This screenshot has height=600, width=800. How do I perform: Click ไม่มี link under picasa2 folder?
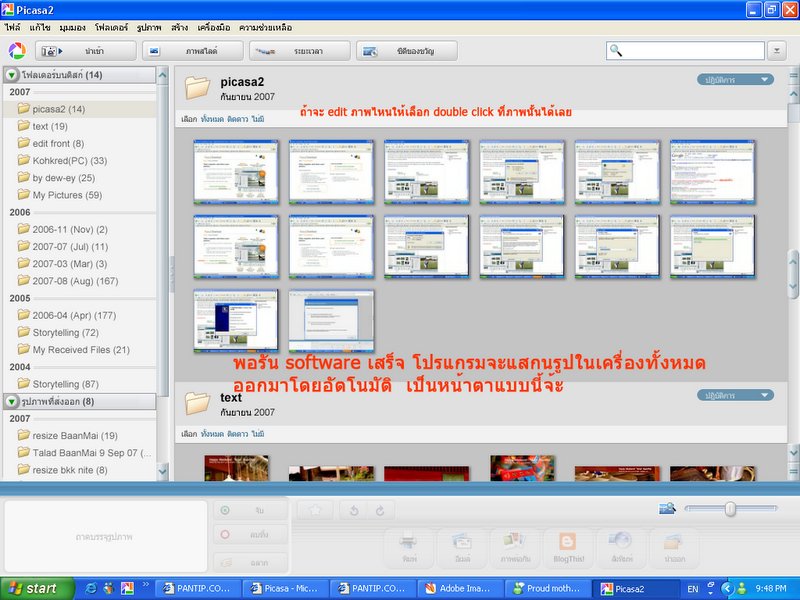[x=258, y=119]
